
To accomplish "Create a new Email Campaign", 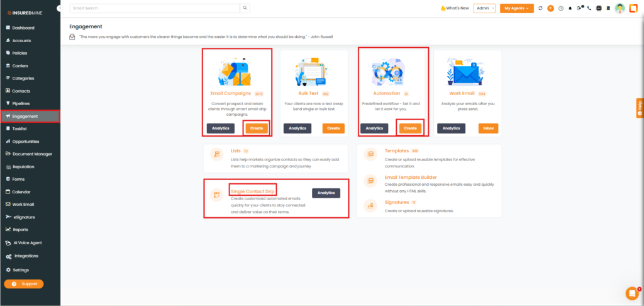I will pyautogui.click(x=256, y=128).
